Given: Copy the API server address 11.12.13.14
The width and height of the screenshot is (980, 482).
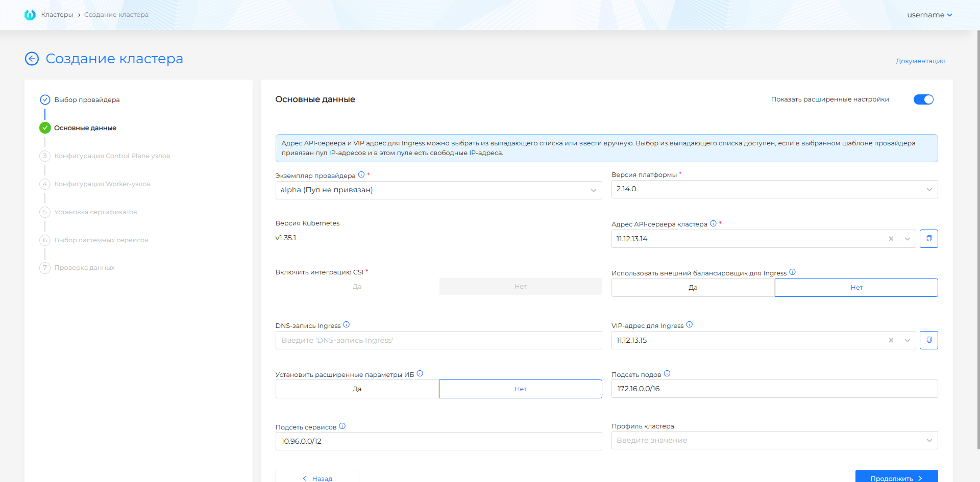Looking at the screenshot, I should click(928, 239).
